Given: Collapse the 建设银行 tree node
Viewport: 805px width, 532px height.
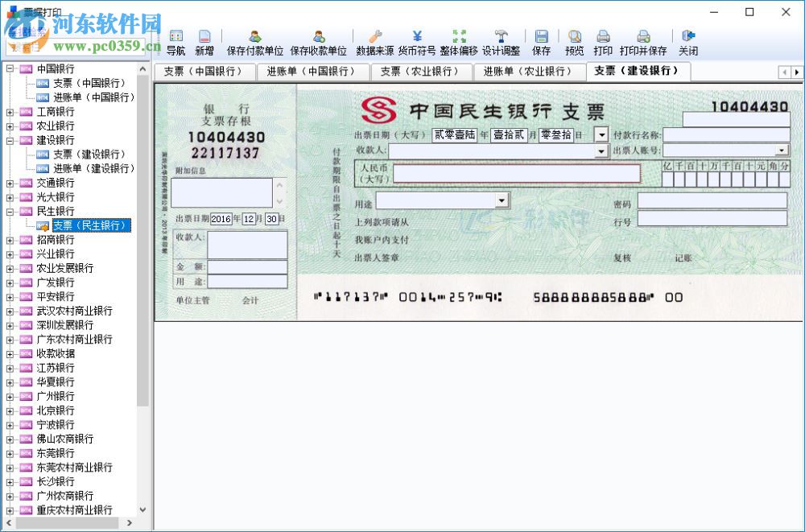Looking at the screenshot, I should point(10,140).
